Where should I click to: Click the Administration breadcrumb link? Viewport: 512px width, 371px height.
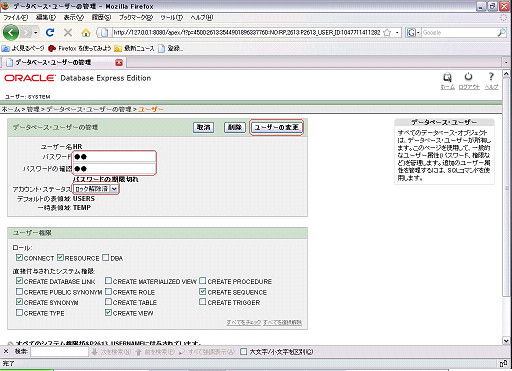pos(33,109)
